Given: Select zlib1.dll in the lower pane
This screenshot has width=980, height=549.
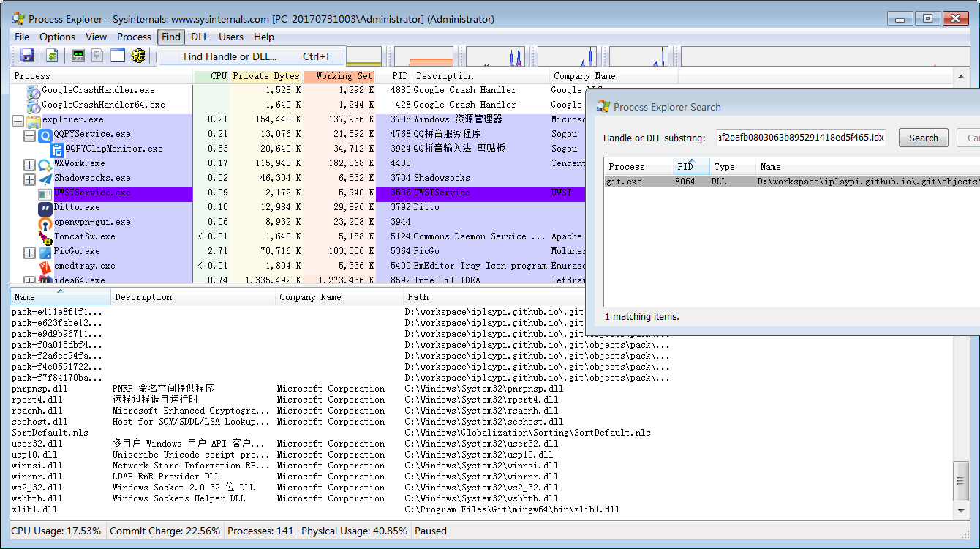Looking at the screenshot, I should coord(34,509).
